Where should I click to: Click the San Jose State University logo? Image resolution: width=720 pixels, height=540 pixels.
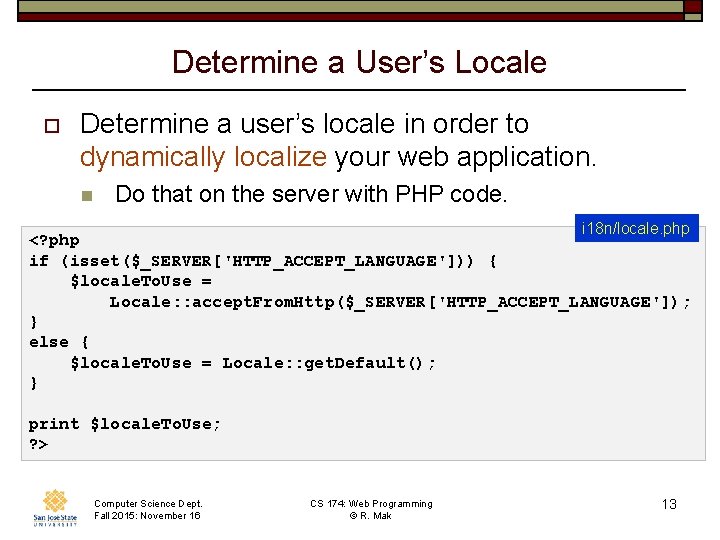click(55, 507)
